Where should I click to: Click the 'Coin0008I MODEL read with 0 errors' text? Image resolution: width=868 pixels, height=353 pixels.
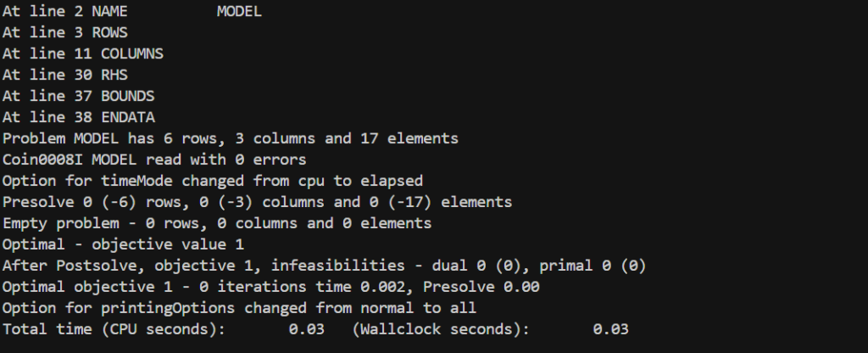pos(154,160)
